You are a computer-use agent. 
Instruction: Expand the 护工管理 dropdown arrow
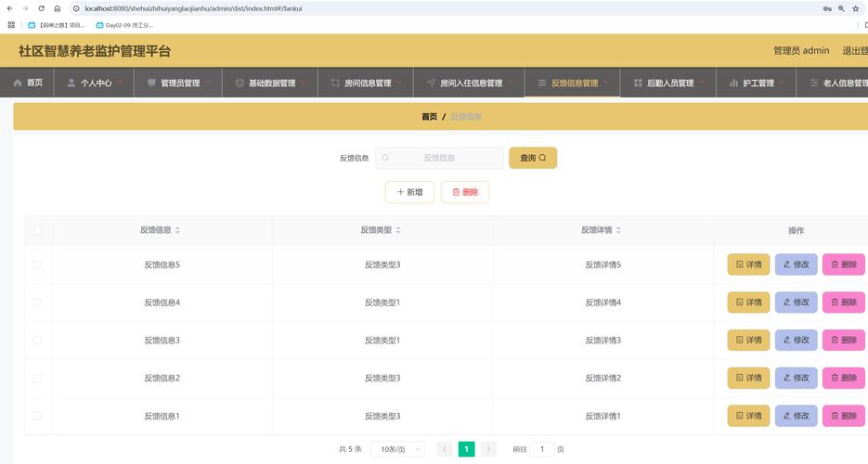783,83
